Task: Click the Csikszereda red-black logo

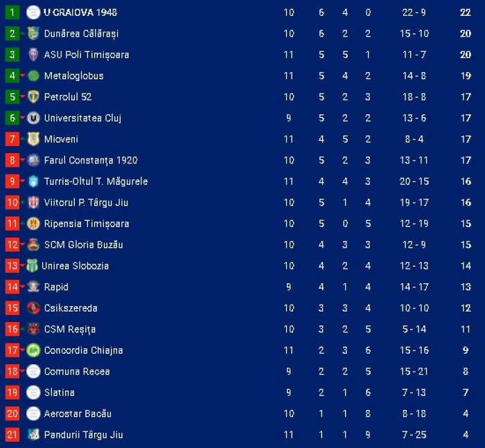Action: coord(33,308)
